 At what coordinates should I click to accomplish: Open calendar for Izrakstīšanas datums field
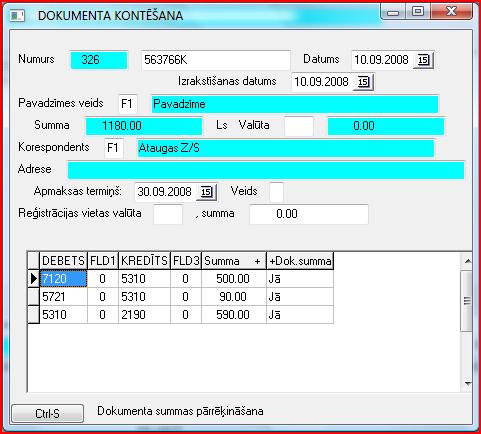tap(363, 82)
